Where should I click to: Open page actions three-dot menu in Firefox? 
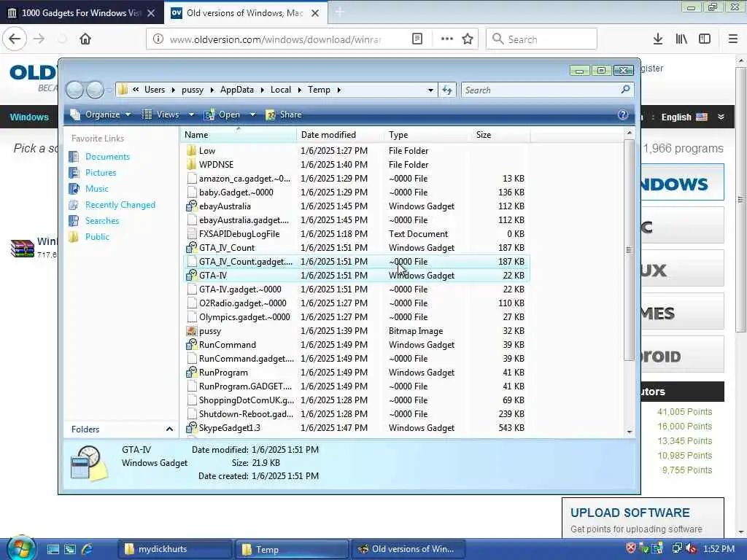[447, 39]
